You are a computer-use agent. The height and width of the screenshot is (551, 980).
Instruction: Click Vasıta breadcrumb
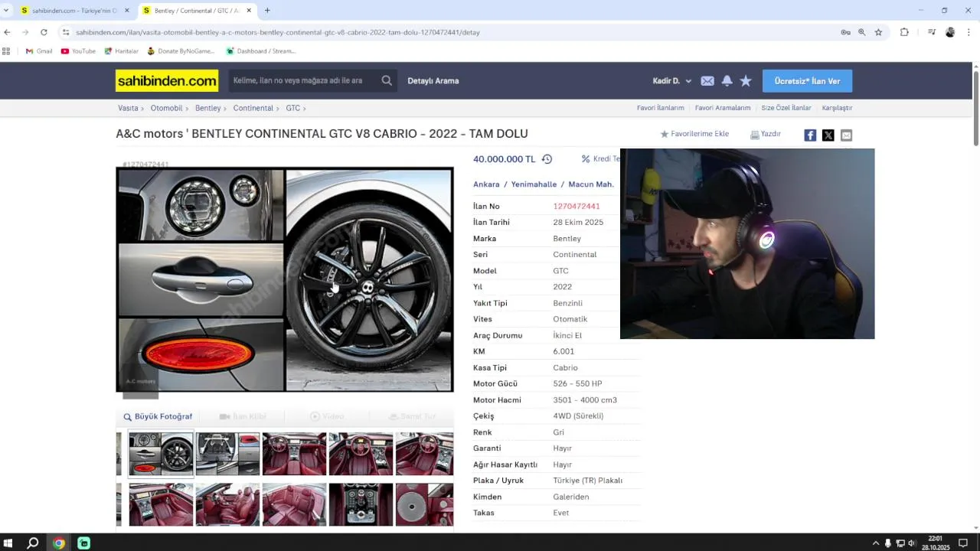128,108
